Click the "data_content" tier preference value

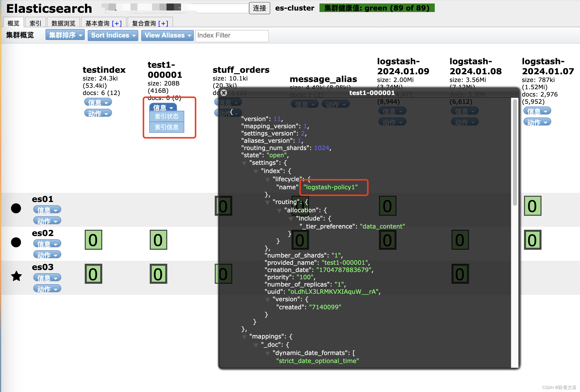tap(382, 226)
